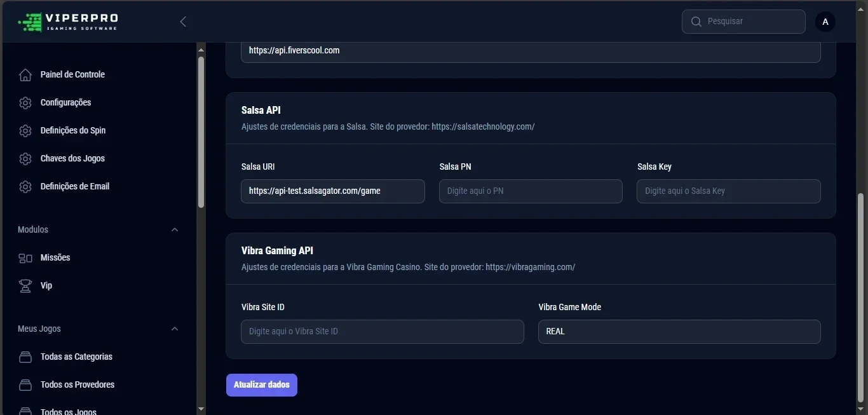868x415 pixels.
Task: Click the sidebar scrollbar down arrow
Action: [201, 409]
